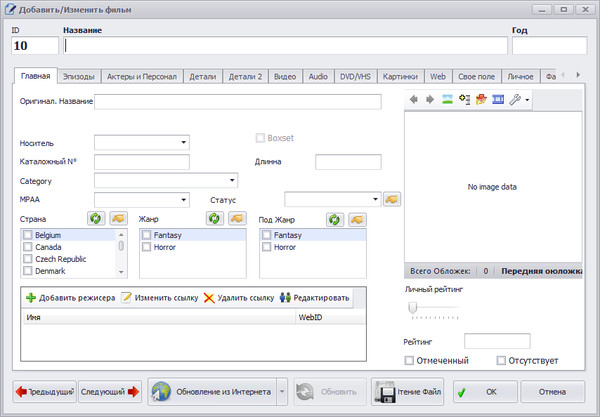Enable the Отмеченный checkbox
The image size is (600, 417).
pyautogui.click(x=409, y=360)
